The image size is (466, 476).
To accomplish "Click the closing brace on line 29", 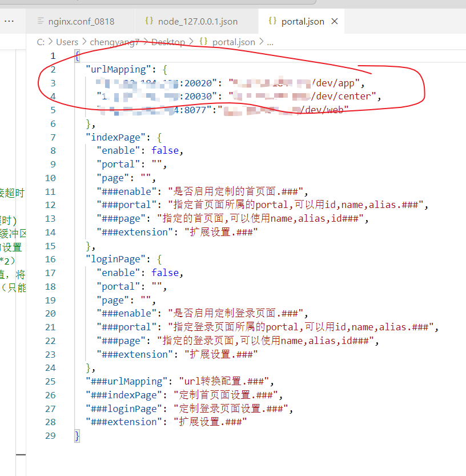I will [77, 435].
